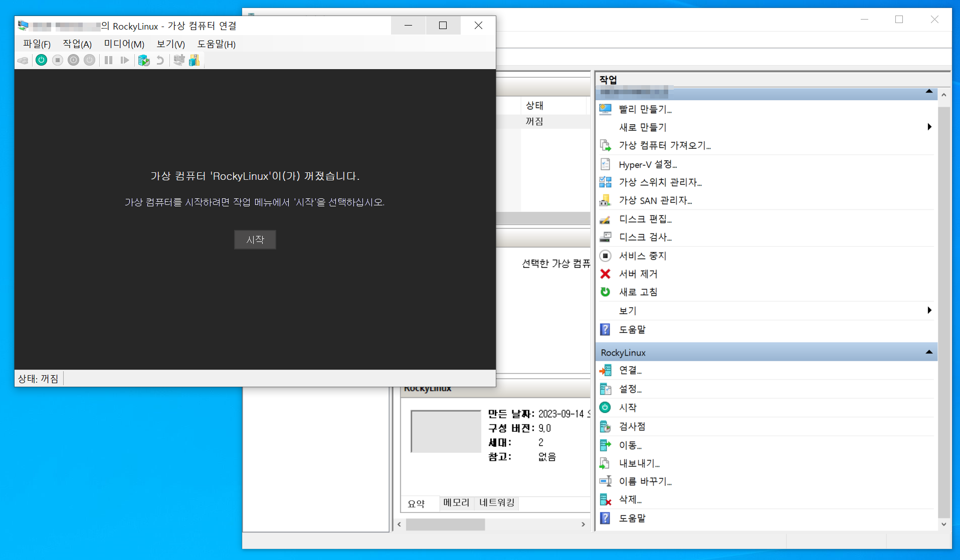Click horizontal scroll left arrow in details pane
The height and width of the screenshot is (560, 960).
pyautogui.click(x=399, y=524)
